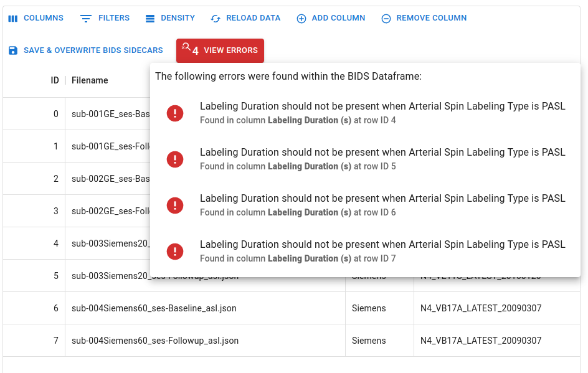Viewport: 588px width, 373px height.
Task: Select row ID 4 cell
Action: click(34, 243)
